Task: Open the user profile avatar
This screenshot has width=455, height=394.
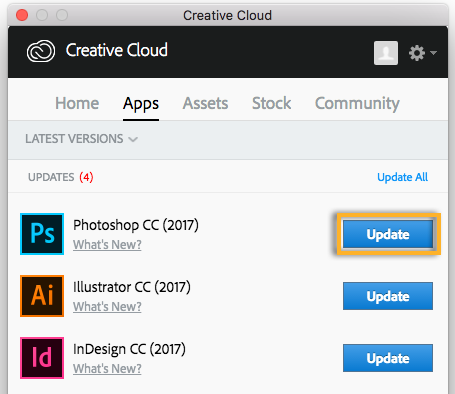Action: click(386, 53)
